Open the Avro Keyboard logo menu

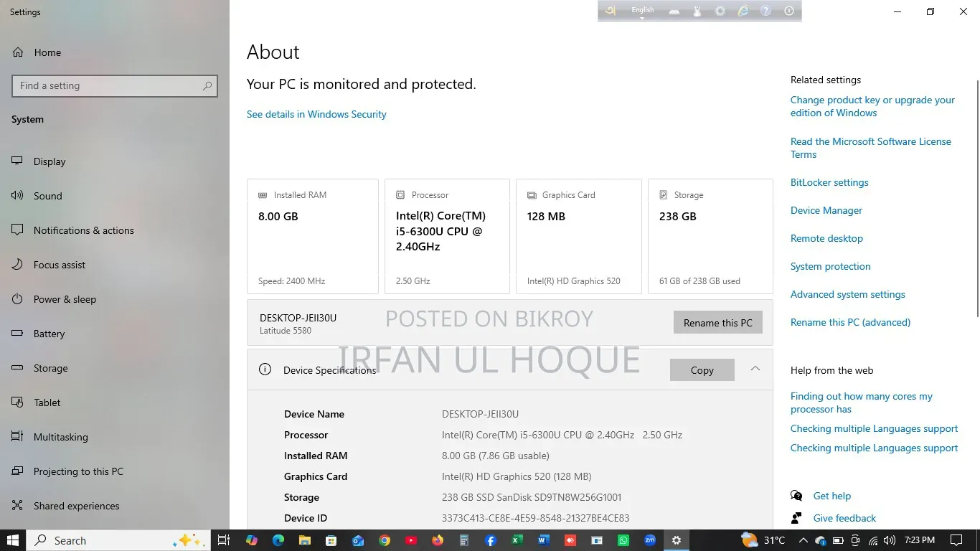point(611,11)
